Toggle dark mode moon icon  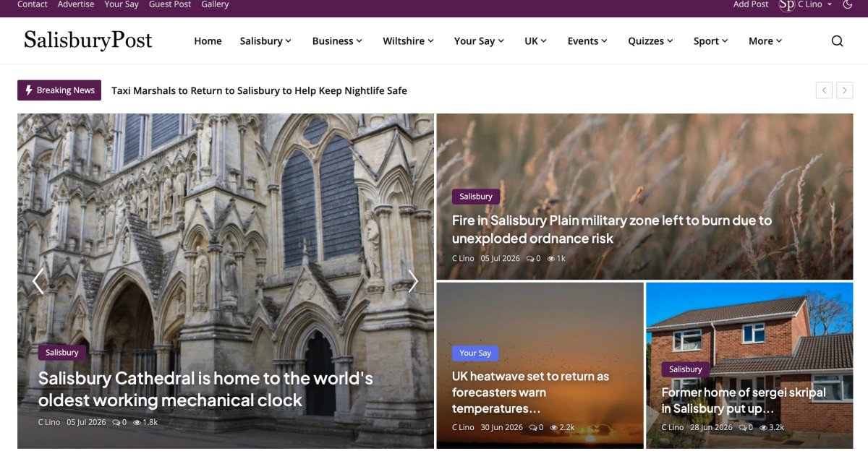(848, 4)
